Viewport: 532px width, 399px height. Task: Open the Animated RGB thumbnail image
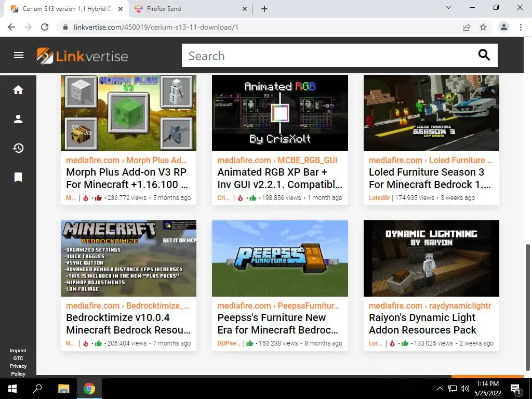280,113
